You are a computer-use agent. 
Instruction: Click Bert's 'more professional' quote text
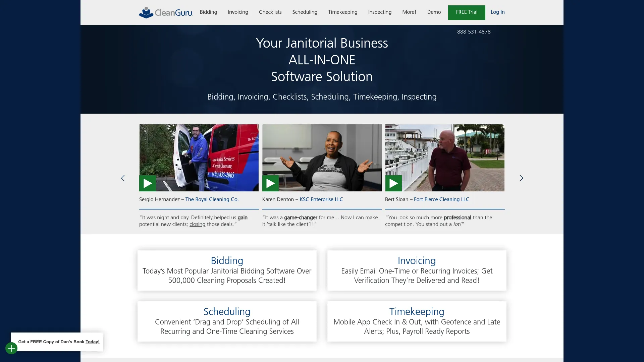(x=438, y=221)
